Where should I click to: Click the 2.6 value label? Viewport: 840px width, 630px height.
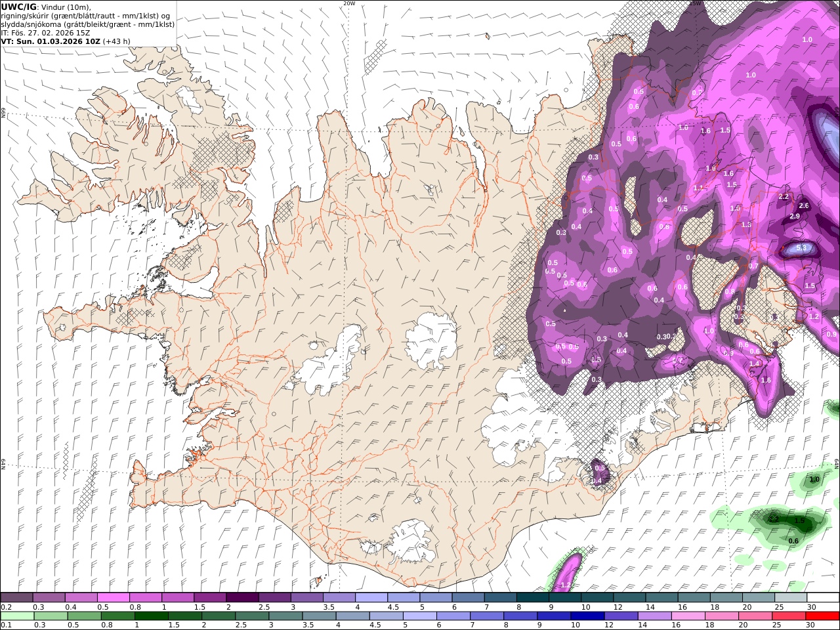pos(804,205)
